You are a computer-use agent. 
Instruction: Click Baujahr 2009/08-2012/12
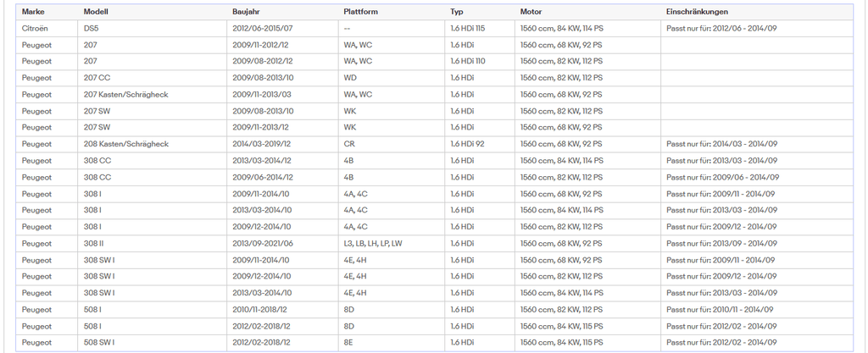coord(282,61)
